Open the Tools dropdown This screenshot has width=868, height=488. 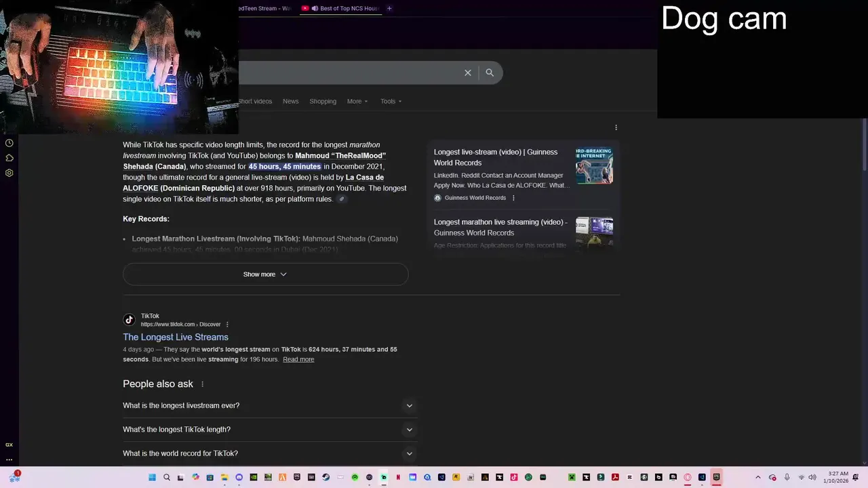(x=391, y=102)
